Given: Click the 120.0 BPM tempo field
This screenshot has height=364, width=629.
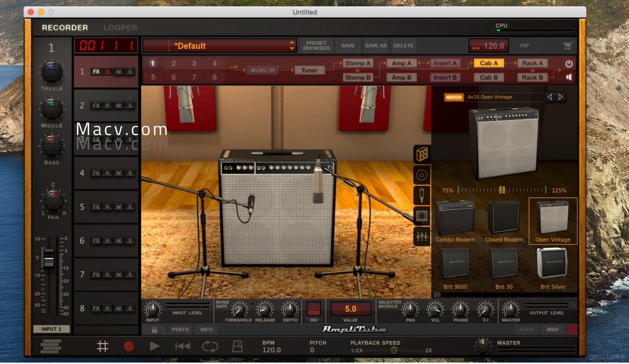Looking at the screenshot, I should point(489,46).
